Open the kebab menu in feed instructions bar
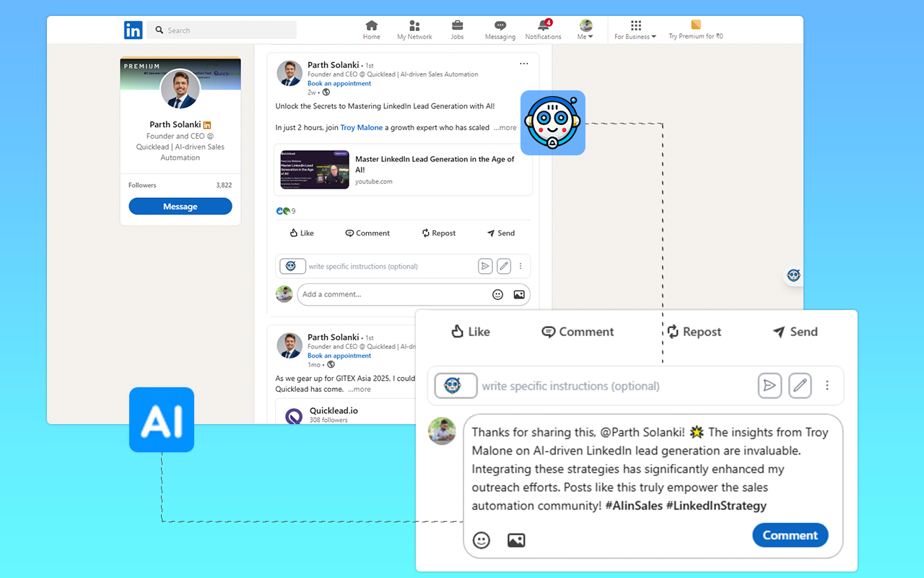 coord(520,266)
